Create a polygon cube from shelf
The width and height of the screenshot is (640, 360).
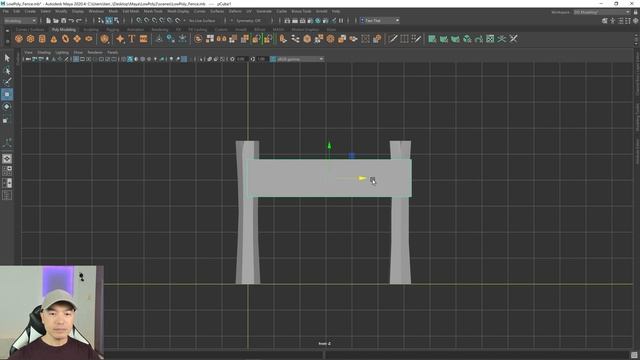30,39
